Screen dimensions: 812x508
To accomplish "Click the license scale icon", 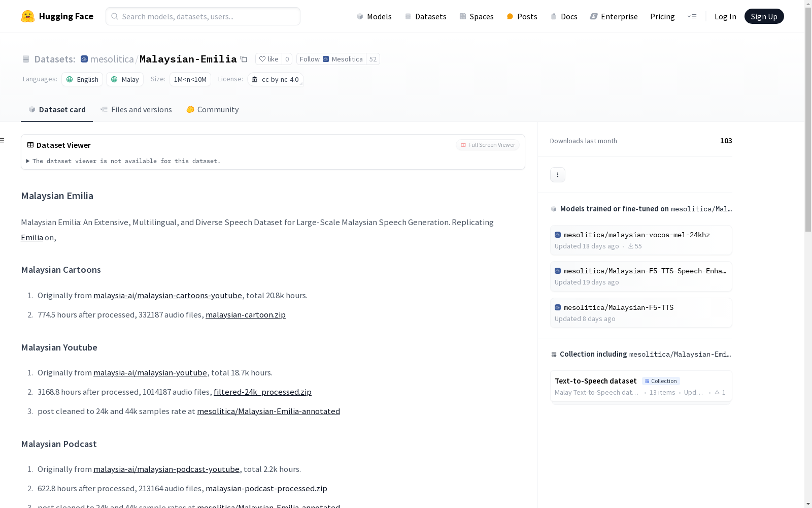I will point(255,79).
